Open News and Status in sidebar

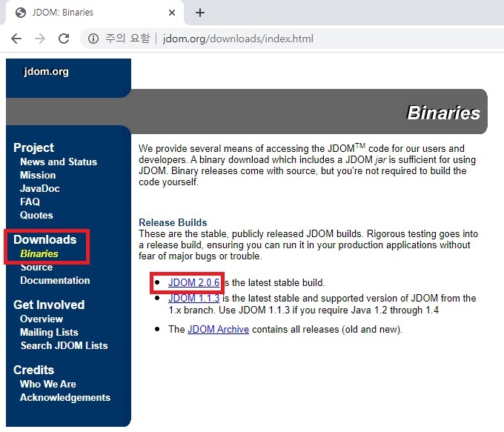tap(59, 162)
